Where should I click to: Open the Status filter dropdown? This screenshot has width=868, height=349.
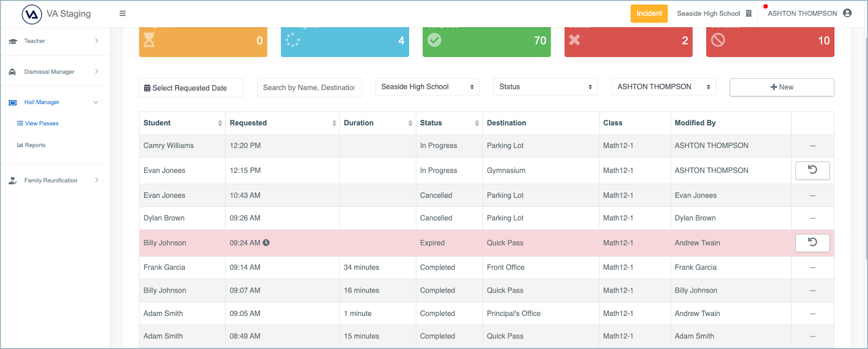(545, 87)
